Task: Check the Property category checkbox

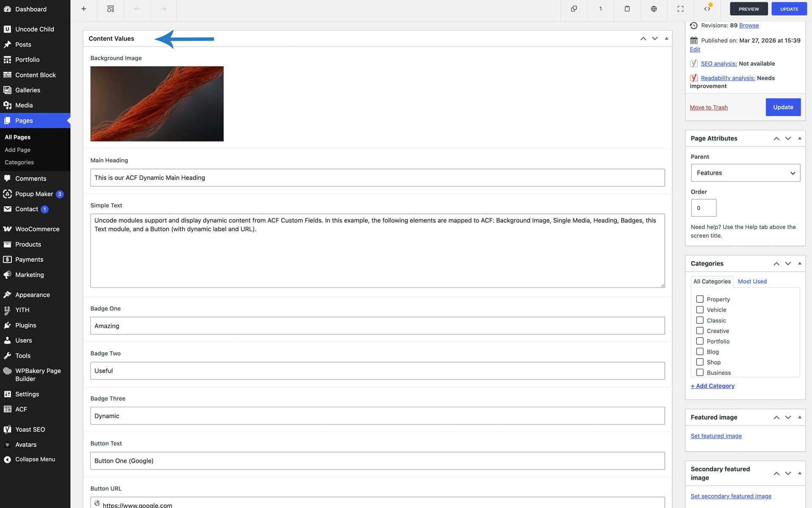Action: (x=700, y=299)
